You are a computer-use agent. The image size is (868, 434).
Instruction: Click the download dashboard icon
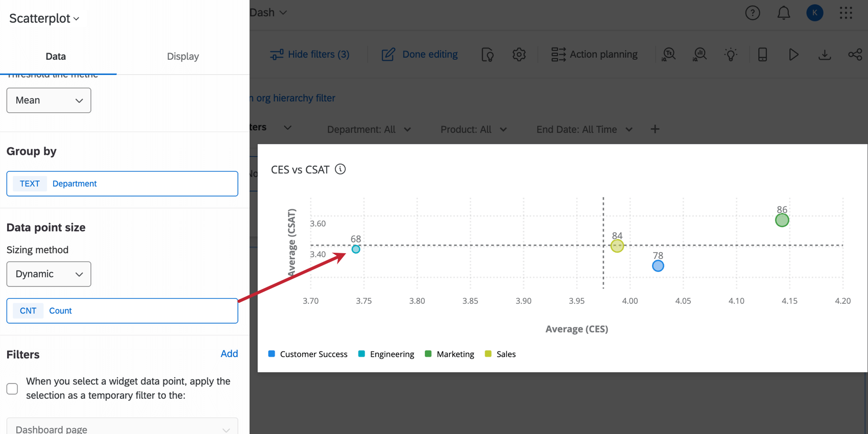click(x=824, y=54)
